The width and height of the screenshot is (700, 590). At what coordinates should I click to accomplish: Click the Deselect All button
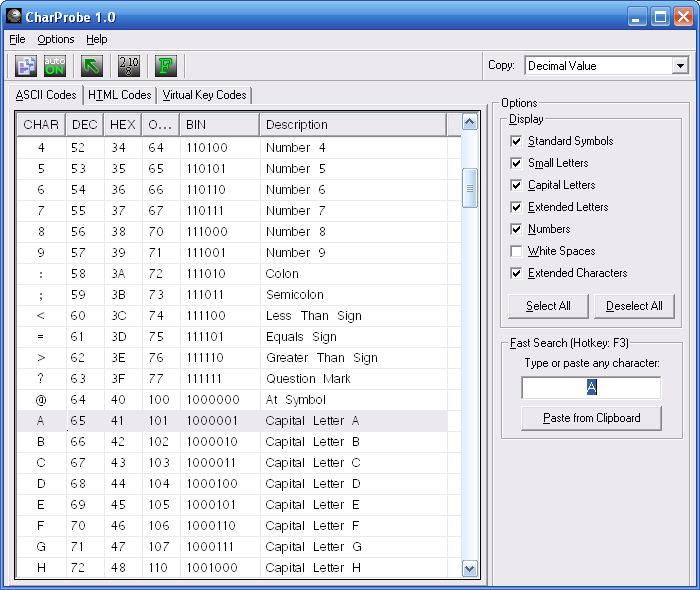coord(634,306)
